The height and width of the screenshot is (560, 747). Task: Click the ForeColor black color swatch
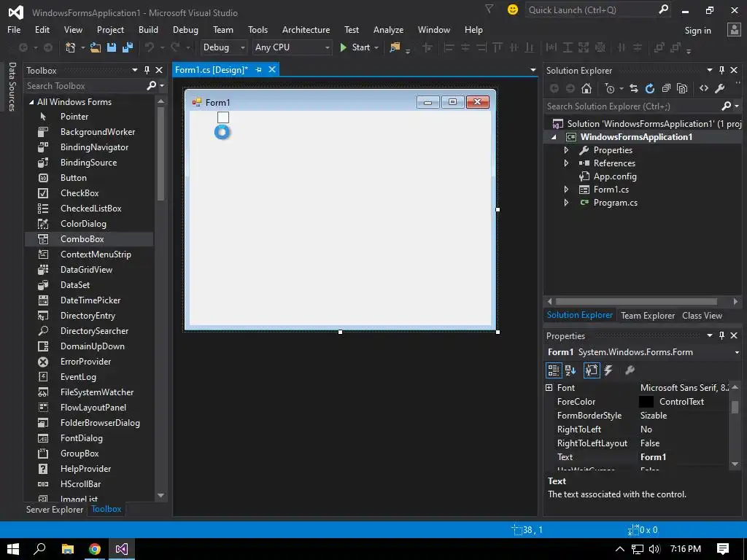pos(646,402)
